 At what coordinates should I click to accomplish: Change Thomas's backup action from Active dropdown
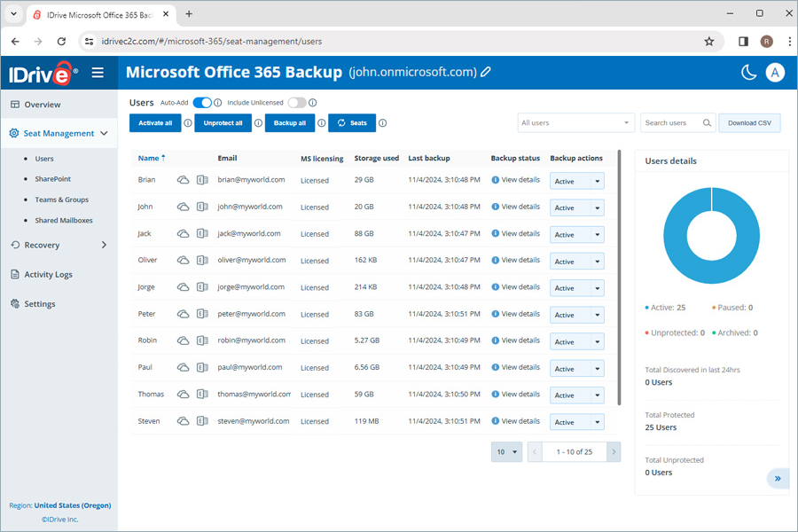(576, 395)
